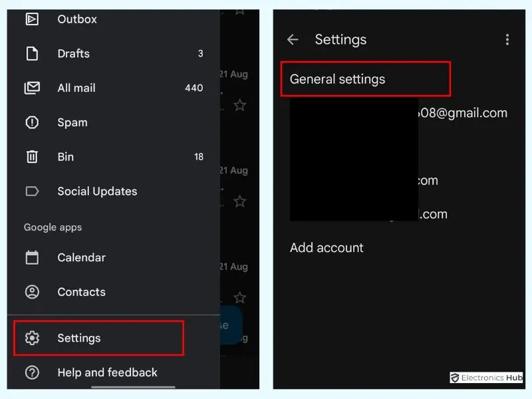The height and width of the screenshot is (399, 532).
Task: Tap the All mail stacked envelope icon
Action: click(x=32, y=88)
